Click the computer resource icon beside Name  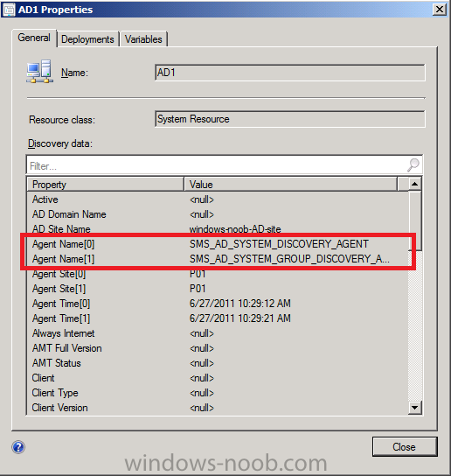tap(39, 72)
